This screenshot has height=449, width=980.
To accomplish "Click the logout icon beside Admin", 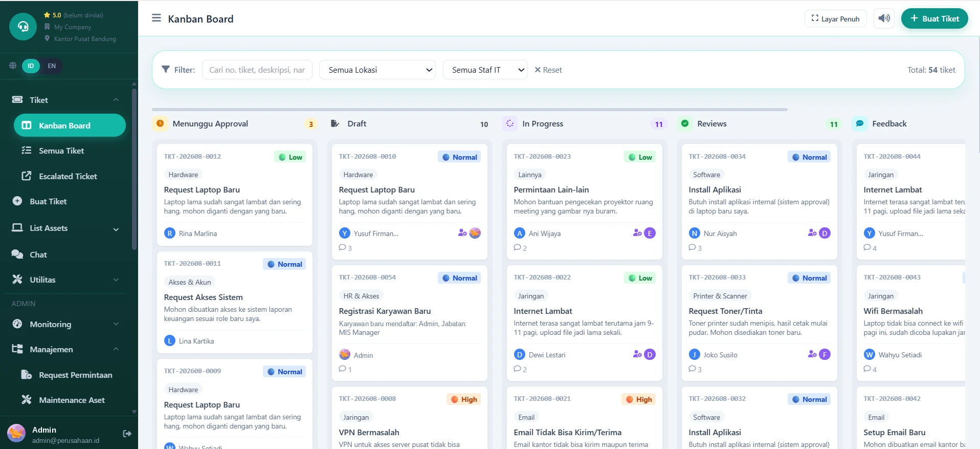I will [x=127, y=434].
